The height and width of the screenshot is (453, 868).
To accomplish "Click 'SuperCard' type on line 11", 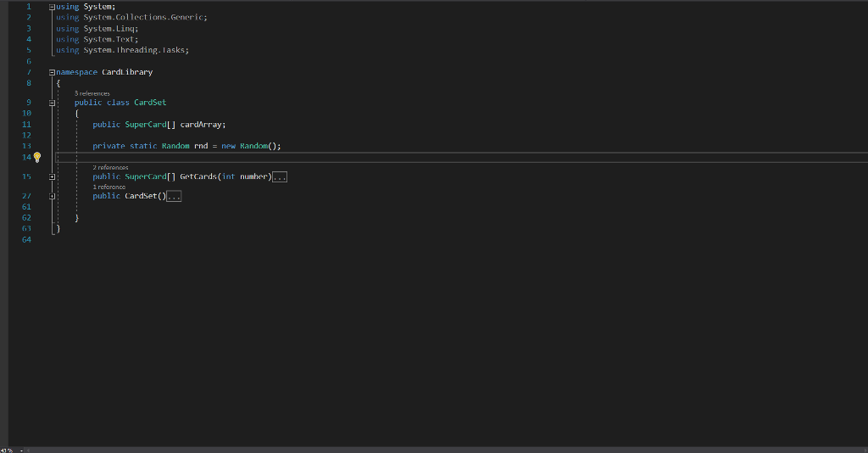I will click(146, 125).
